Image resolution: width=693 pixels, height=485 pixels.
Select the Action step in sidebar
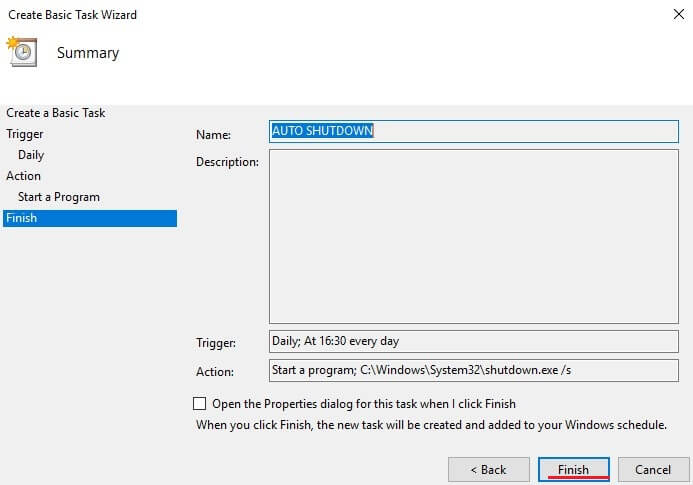23,176
